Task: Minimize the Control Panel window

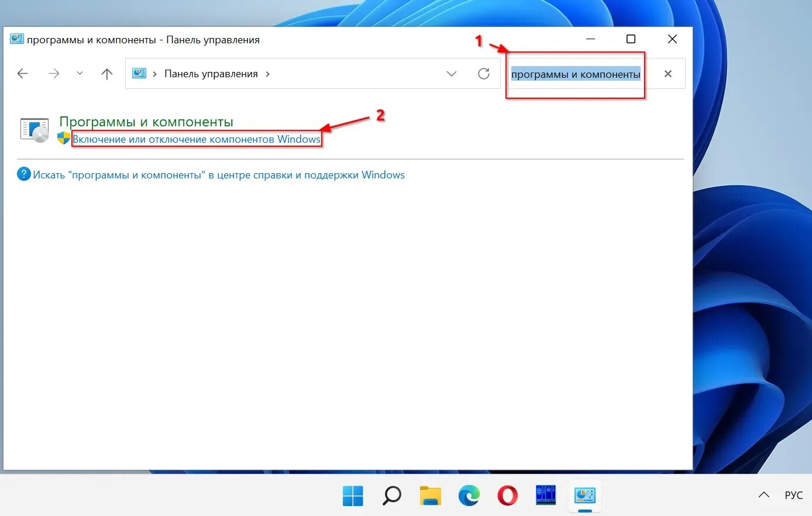Action: pyautogui.click(x=591, y=39)
